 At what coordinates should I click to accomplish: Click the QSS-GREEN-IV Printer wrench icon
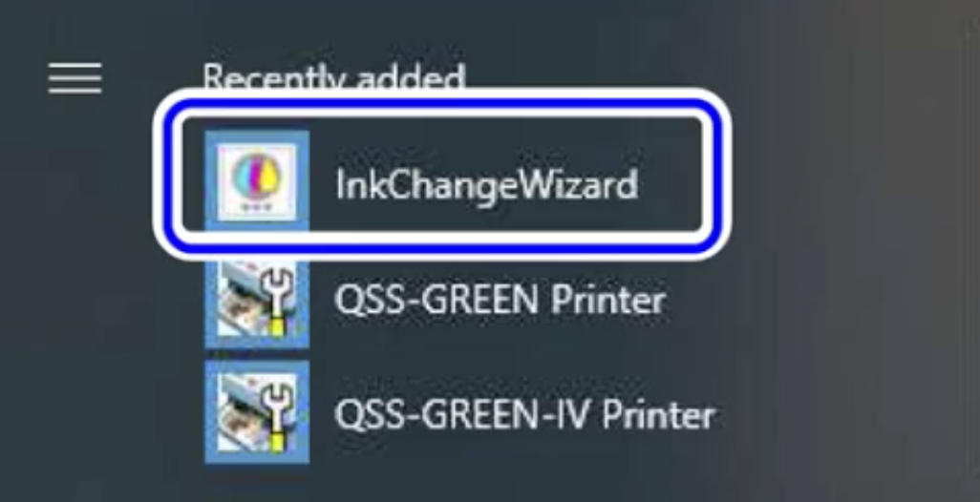pos(257,412)
